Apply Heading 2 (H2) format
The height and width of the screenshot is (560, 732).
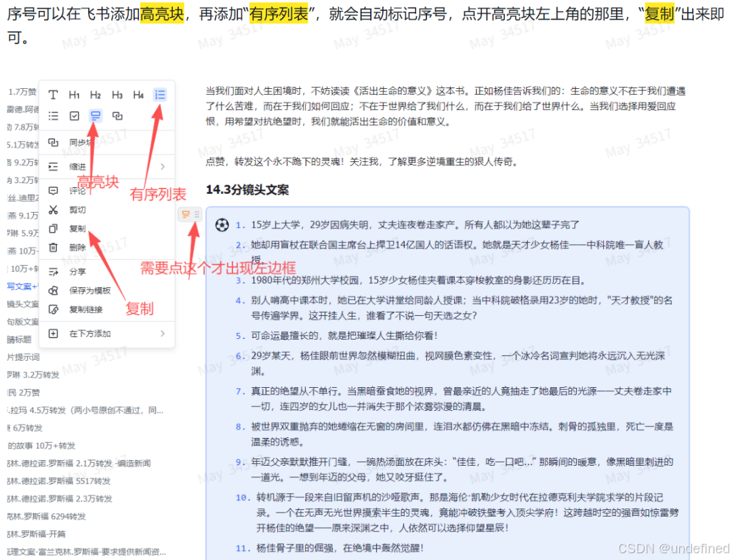tap(96, 95)
